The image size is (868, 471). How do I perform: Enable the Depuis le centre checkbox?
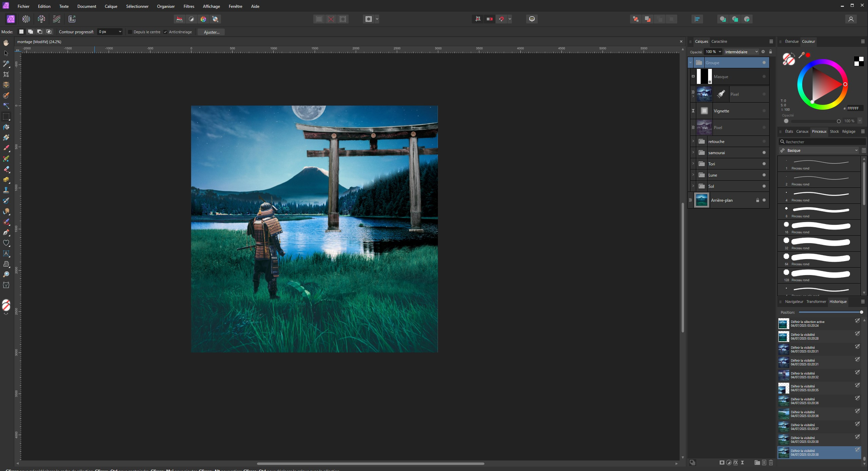point(130,32)
